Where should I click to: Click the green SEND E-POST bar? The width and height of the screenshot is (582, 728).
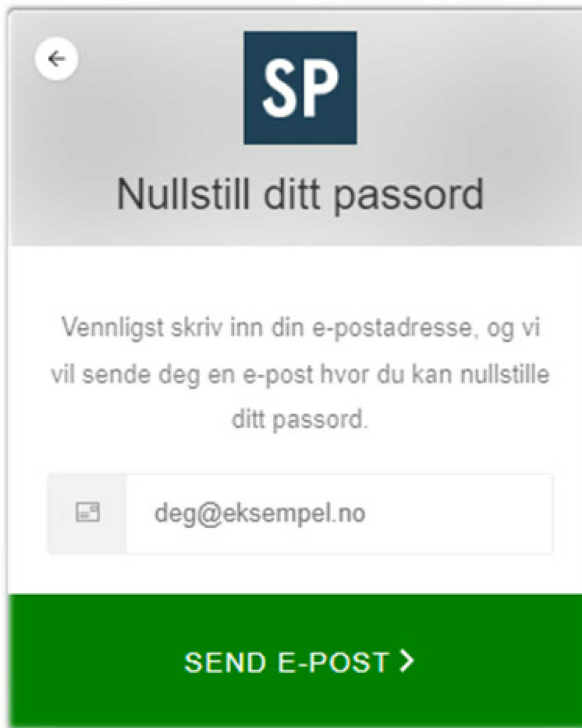coord(295,660)
